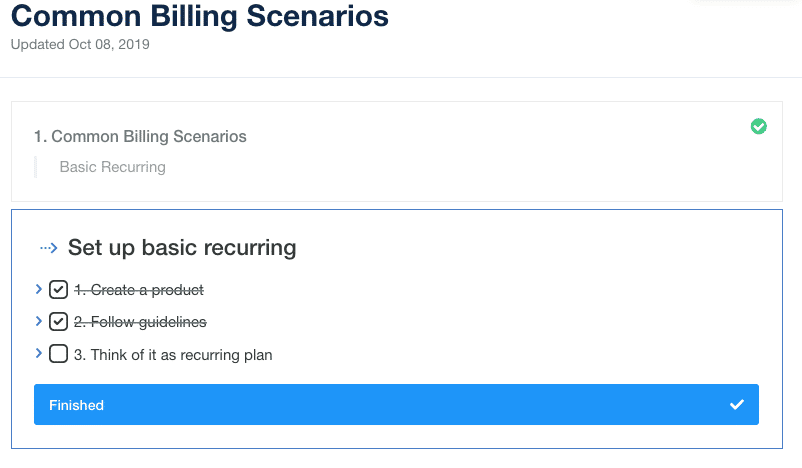Click the Finished button
Image resolution: width=802 pixels, height=468 pixels.
(x=396, y=405)
